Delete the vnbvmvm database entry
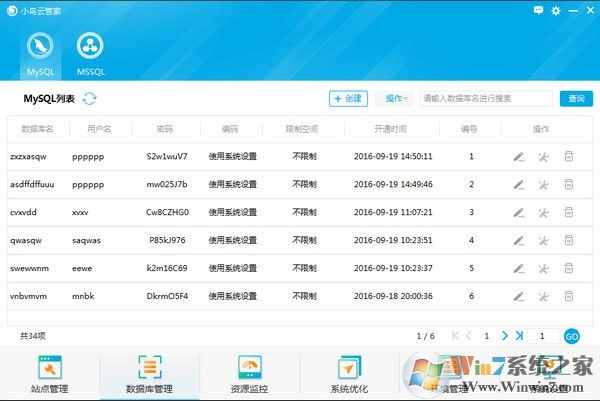 (x=568, y=296)
